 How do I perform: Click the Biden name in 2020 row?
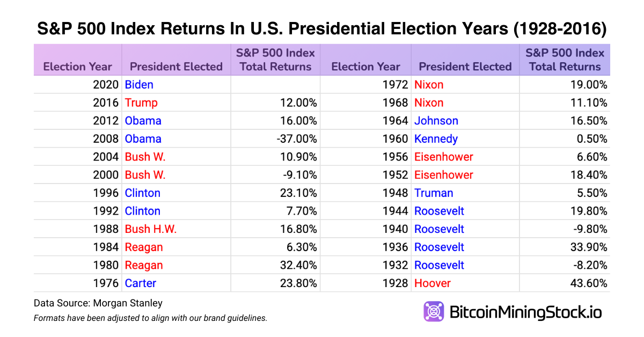pyautogui.click(x=139, y=85)
